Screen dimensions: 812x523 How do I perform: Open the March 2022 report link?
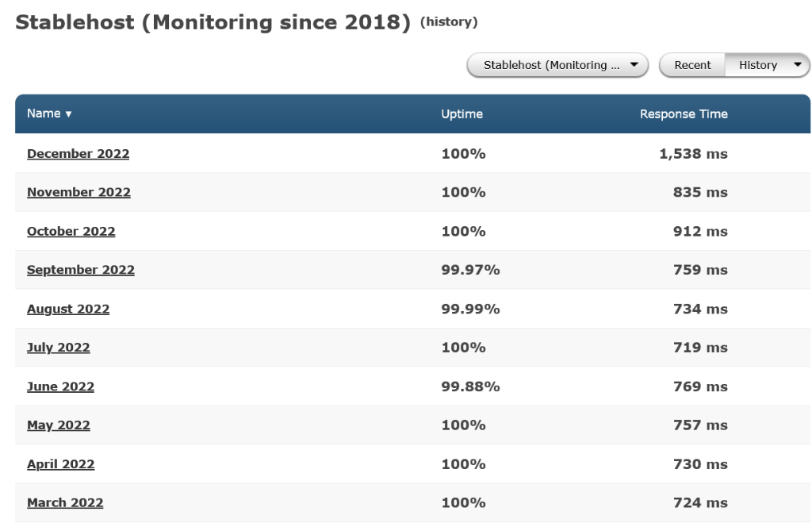(x=65, y=503)
